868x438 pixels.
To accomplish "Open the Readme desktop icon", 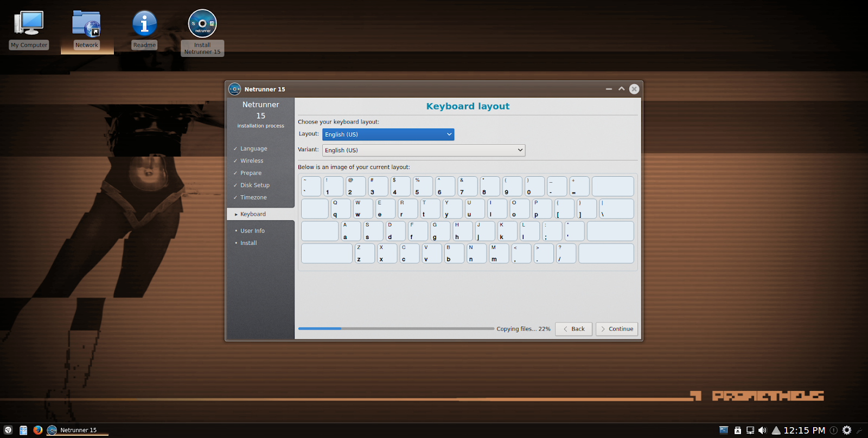I will coord(144,30).
